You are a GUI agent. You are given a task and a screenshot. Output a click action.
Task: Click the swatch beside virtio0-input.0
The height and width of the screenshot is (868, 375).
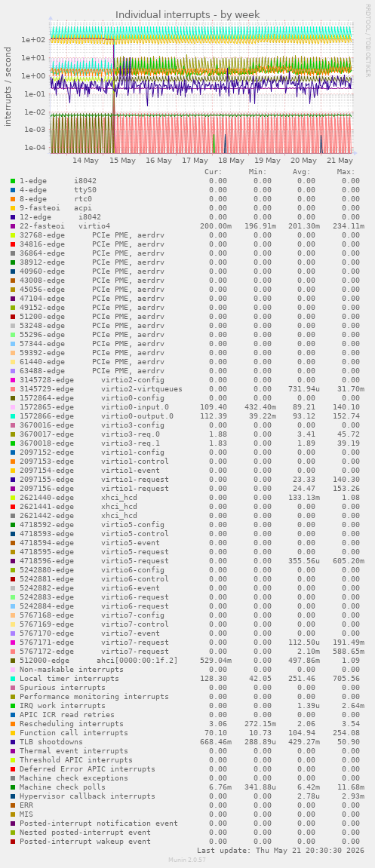tap(13, 407)
